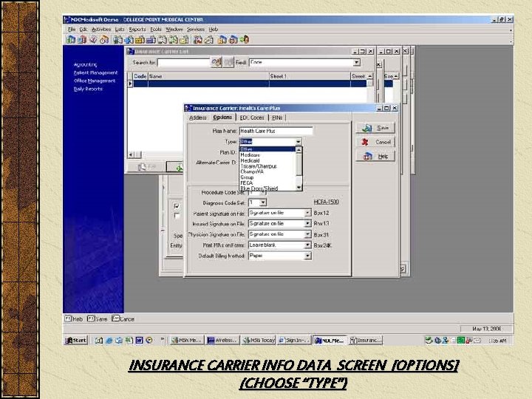Open the Activities menu

click(x=101, y=30)
